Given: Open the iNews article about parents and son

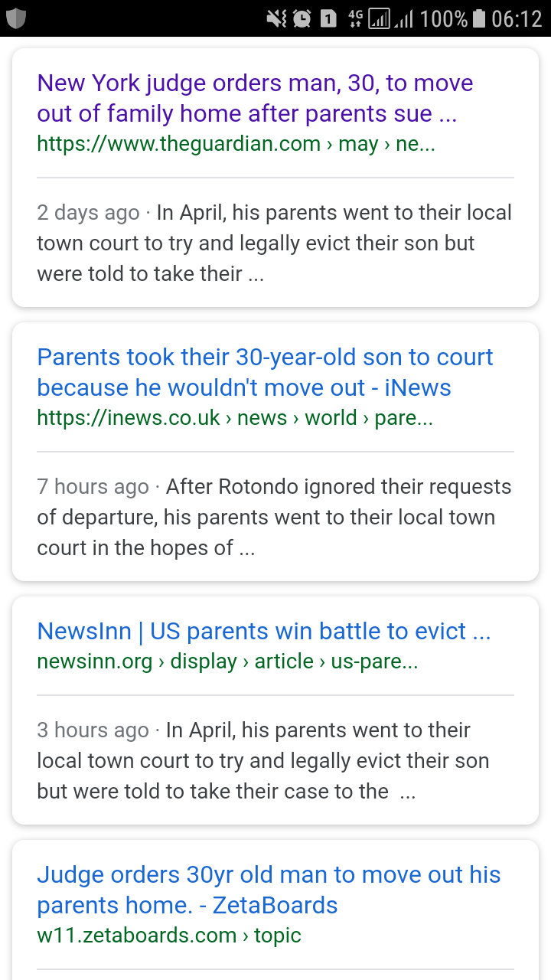Looking at the screenshot, I should 265,372.
